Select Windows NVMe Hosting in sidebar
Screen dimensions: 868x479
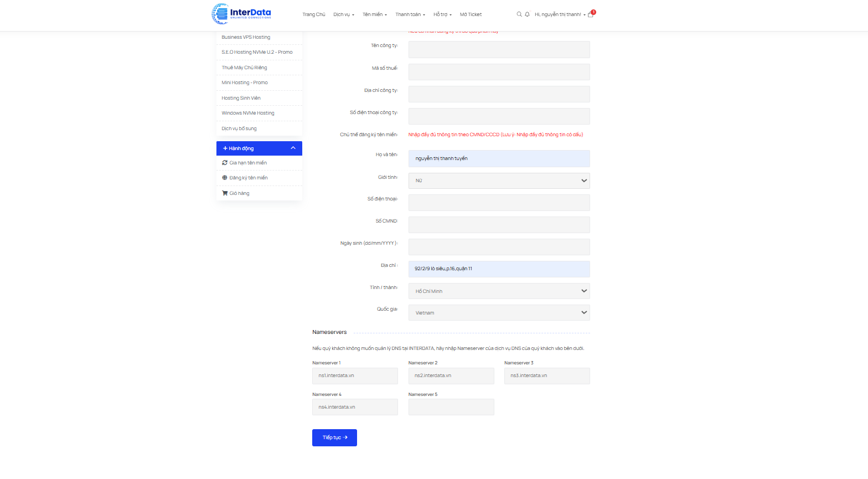point(248,113)
